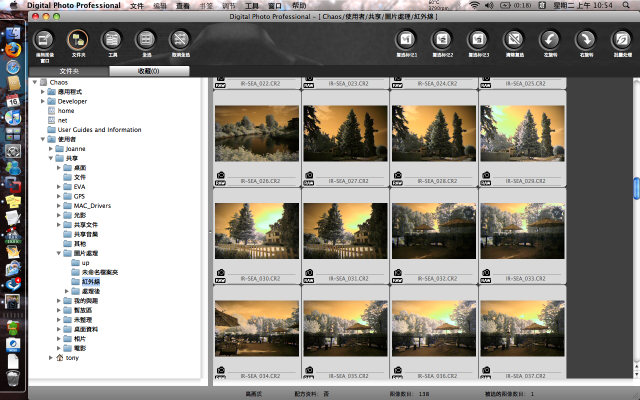Collapse the 圖片處理 folder
The image size is (640, 400).
pos(59,253)
